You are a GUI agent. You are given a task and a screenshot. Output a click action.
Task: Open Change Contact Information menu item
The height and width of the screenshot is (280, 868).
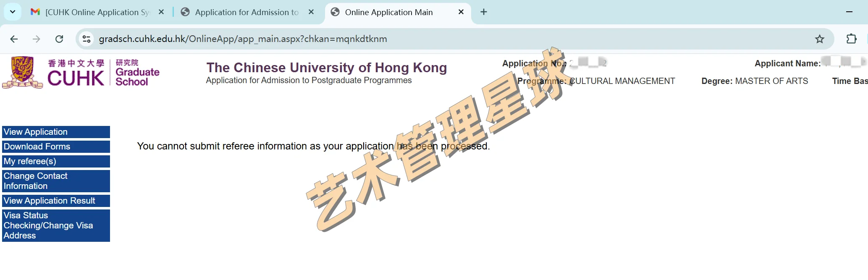pyautogui.click(x=56, y=181)
